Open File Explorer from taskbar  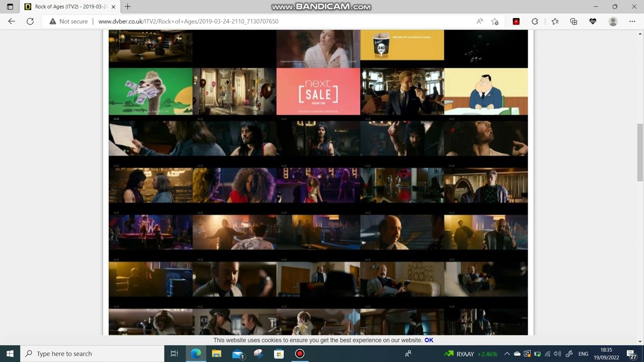216,353
